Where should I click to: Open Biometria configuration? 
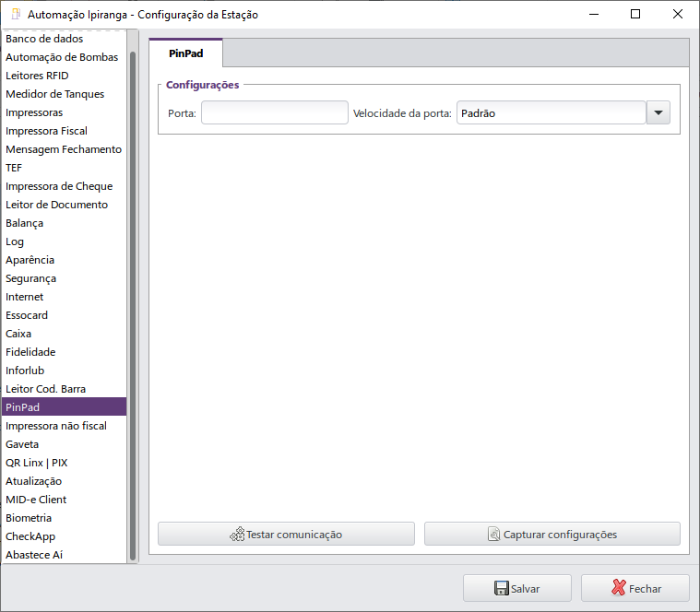pos(65,518)
